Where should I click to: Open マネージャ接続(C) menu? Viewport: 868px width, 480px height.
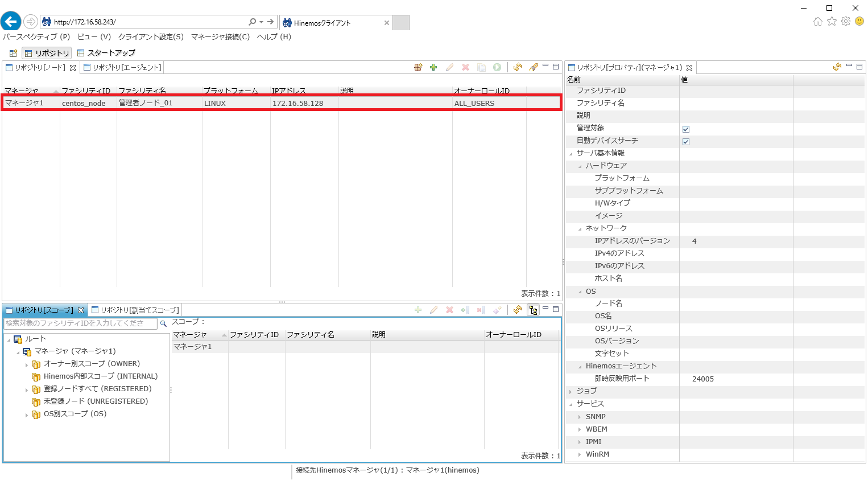[x=221, y=37]
